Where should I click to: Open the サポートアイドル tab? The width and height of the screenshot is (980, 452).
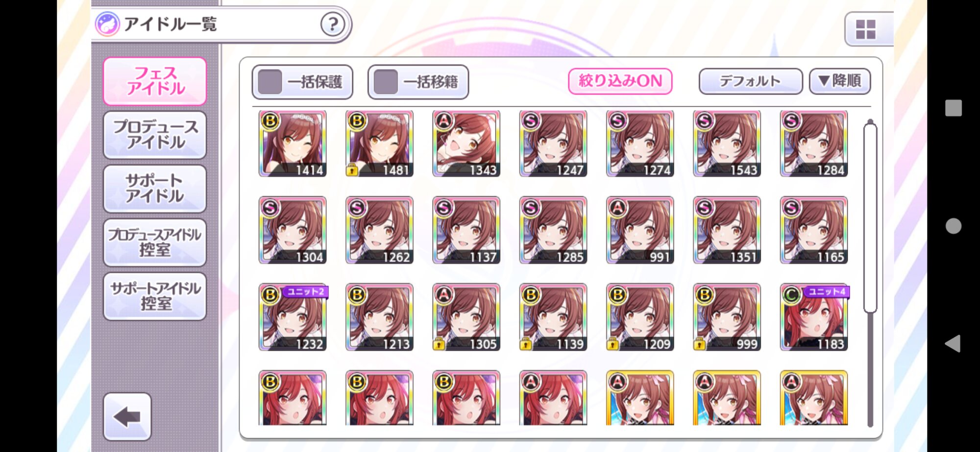pyautogui.click(x=155, y=189)
